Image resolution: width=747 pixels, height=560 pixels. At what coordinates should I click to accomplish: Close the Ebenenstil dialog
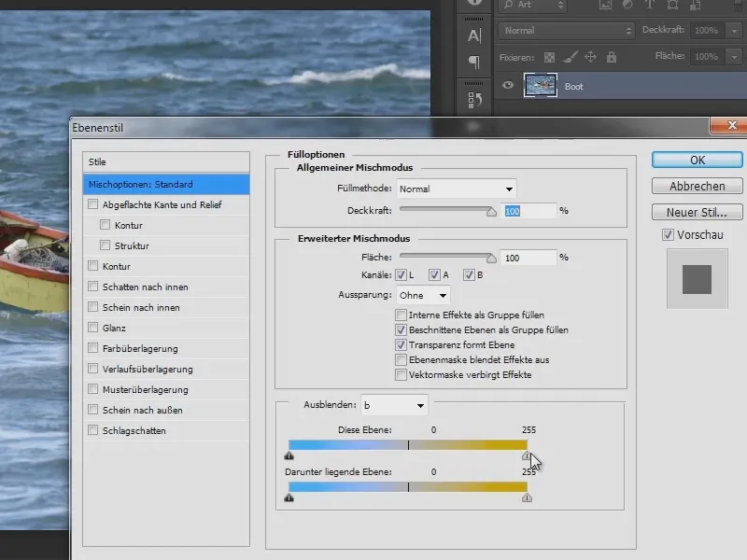(x=732, y=125)
